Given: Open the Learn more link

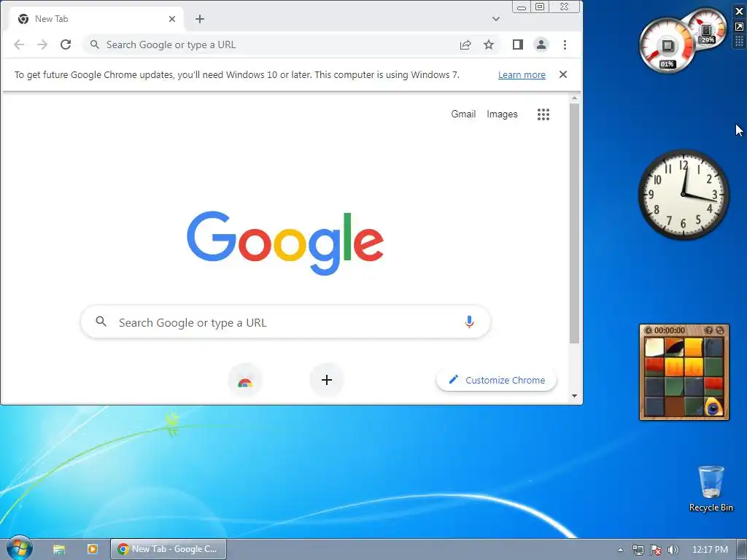Looking at the screenshot, I should (522, 75).
